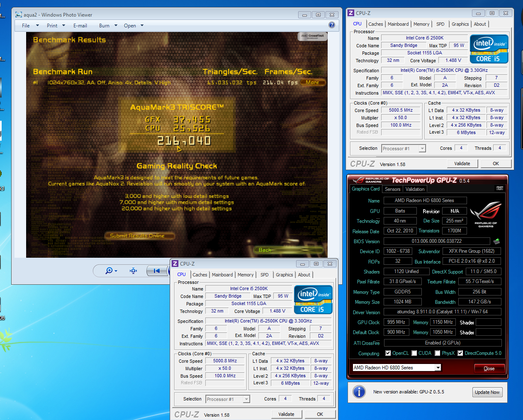Click the Photo Viewer title bar icon

19,15
